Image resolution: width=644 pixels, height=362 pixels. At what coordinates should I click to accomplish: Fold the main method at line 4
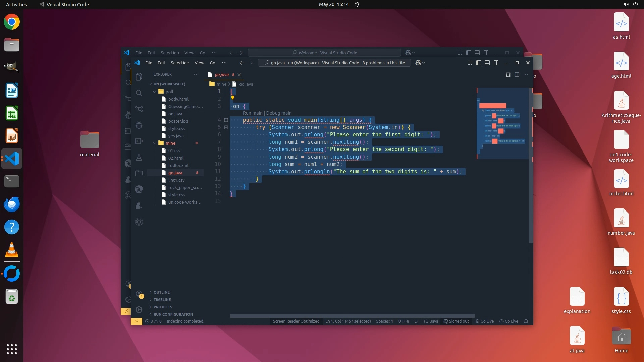pyautogui.click(x=226, y=120)
